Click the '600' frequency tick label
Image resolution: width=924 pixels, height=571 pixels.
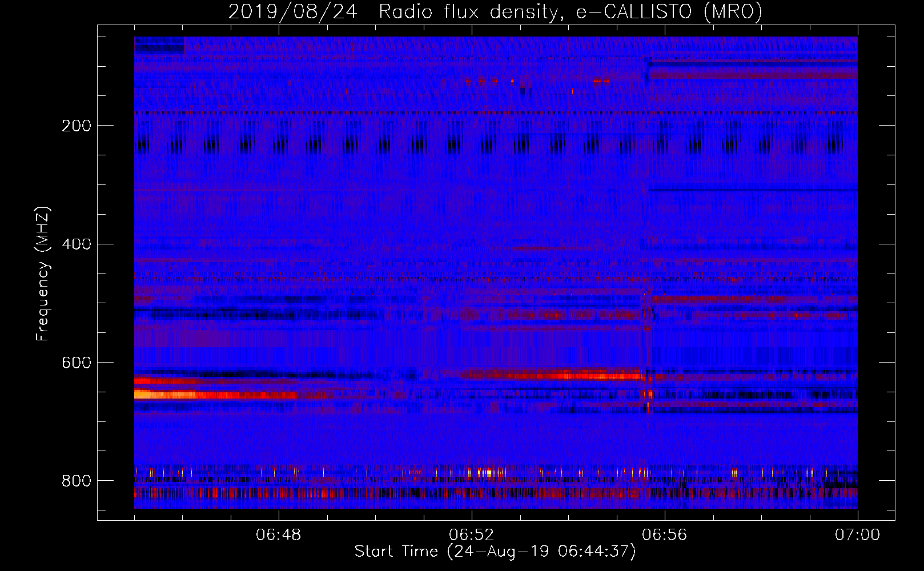coord(77,363)
